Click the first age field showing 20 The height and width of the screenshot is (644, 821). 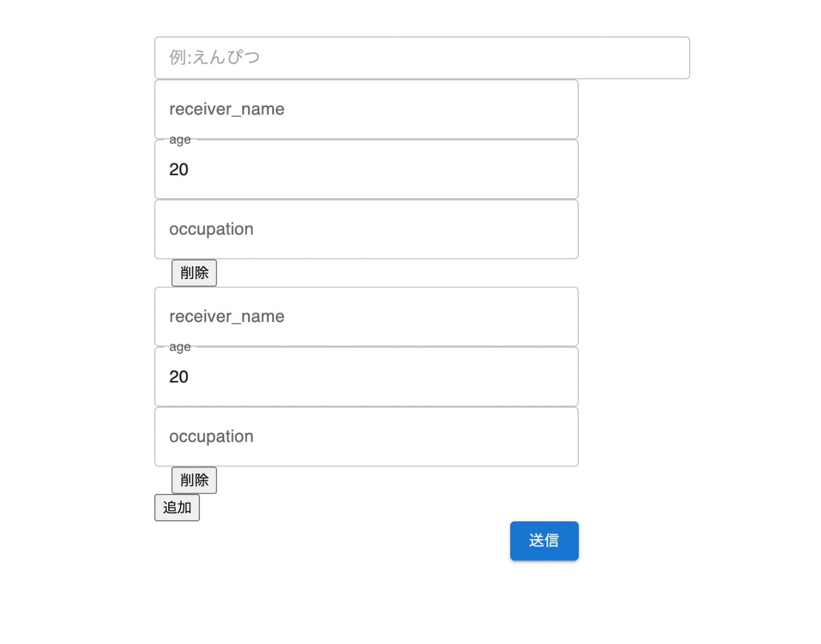pyautogui.click(x=366, y=170)
